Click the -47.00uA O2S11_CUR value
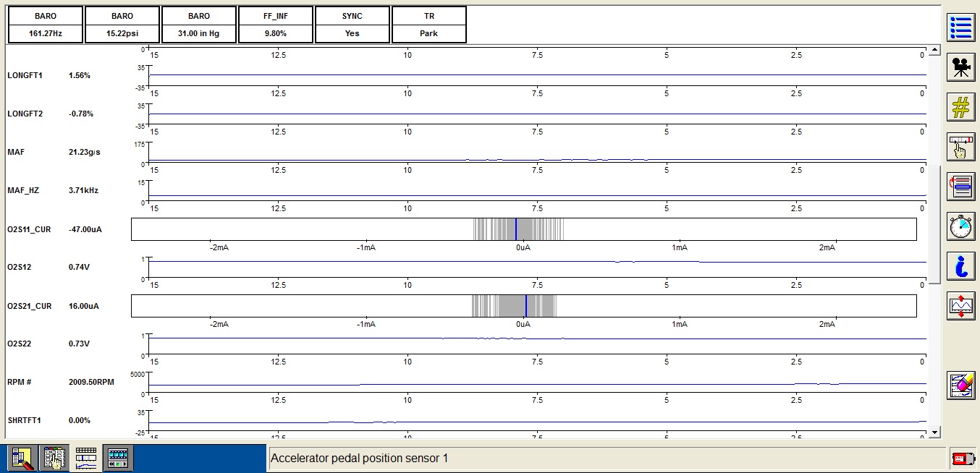The image size is (980, 473). (x=85, y=229)
